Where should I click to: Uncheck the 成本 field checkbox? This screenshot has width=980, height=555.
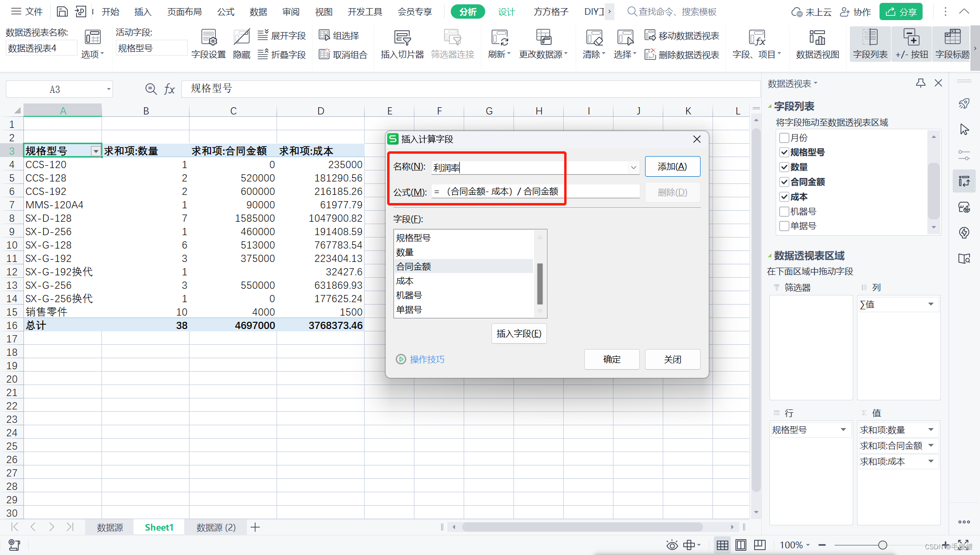click(x=784, y=197)
